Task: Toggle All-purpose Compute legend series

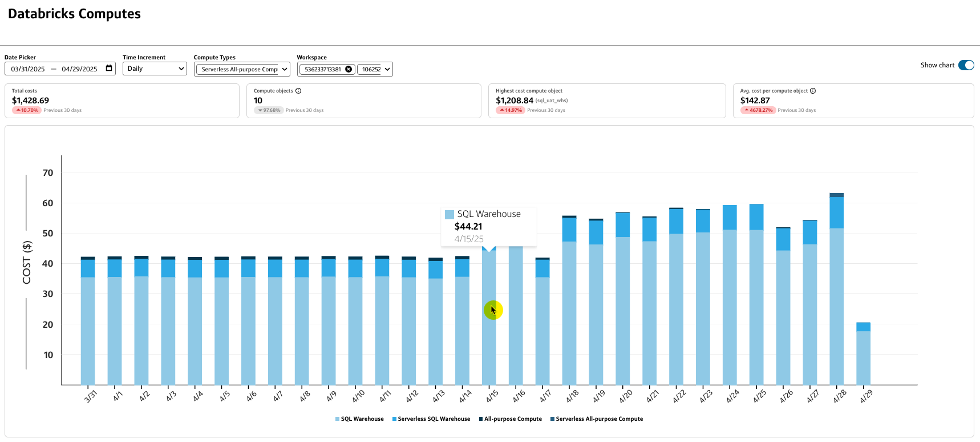Action: click(x=511, y=419)
